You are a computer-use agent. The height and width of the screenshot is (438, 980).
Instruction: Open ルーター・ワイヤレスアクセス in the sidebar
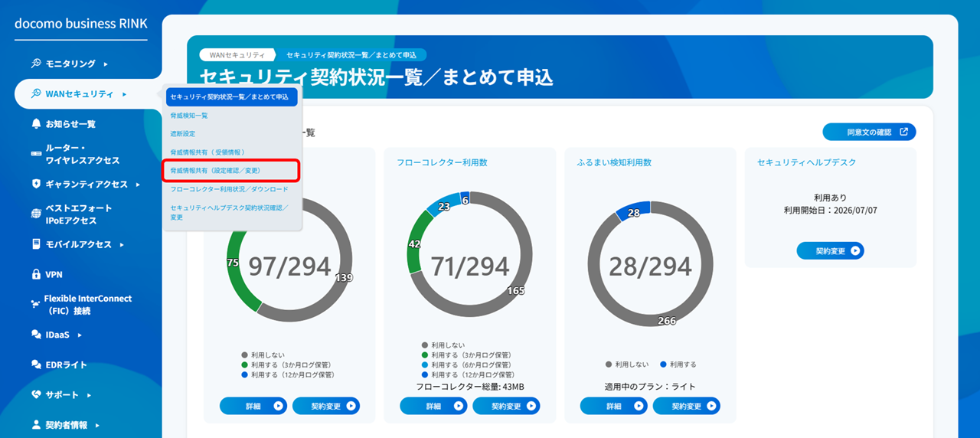click(x=83, y=154)
